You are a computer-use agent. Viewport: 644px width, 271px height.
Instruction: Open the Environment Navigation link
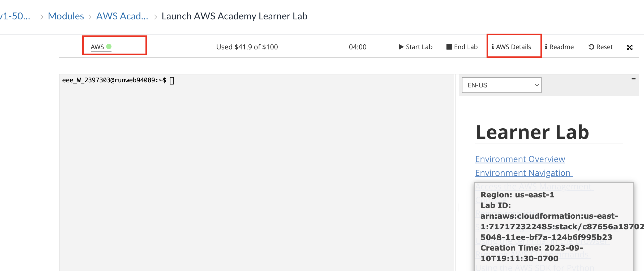pos(523,173)
